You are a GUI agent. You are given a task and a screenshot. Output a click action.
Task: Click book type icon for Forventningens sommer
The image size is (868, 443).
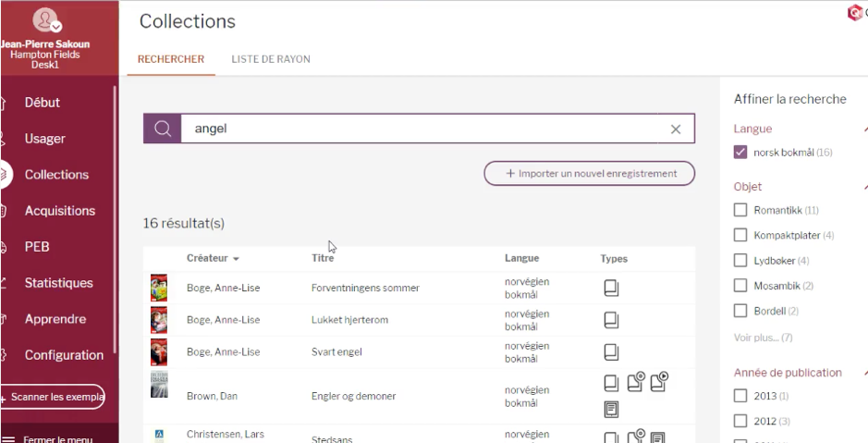611,288
